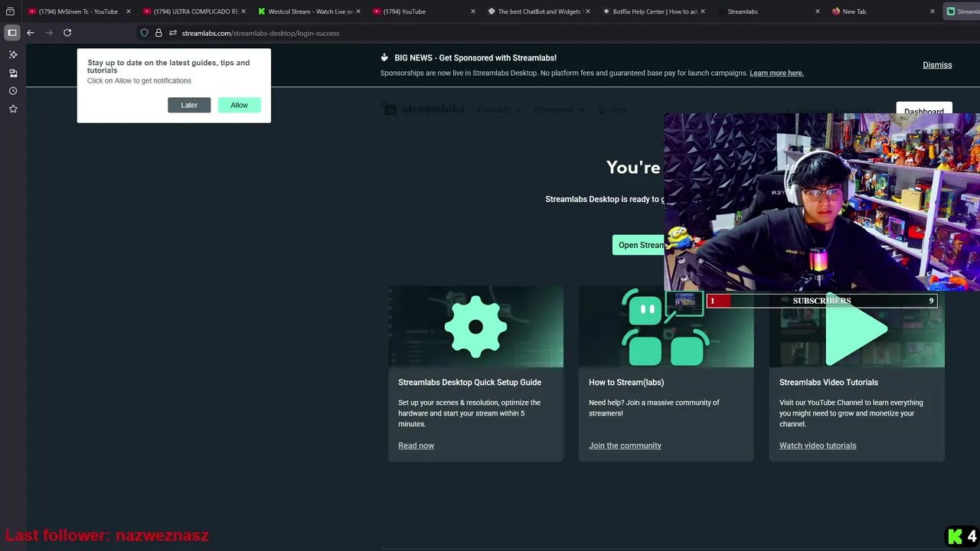This screenshot has height=551, width=980.
Task: Click Streamlabs Desktop Quick Setup Guide heading
Action: click(469, 382)
